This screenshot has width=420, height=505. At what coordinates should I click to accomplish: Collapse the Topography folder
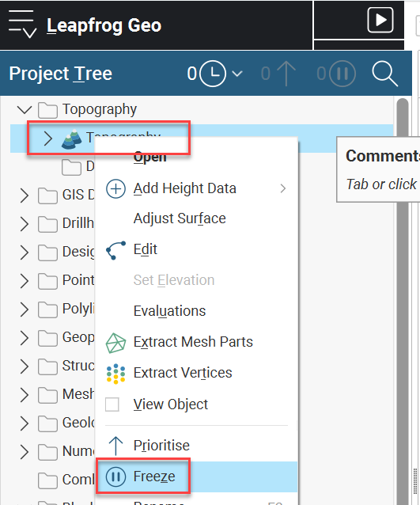click(25, 110)
